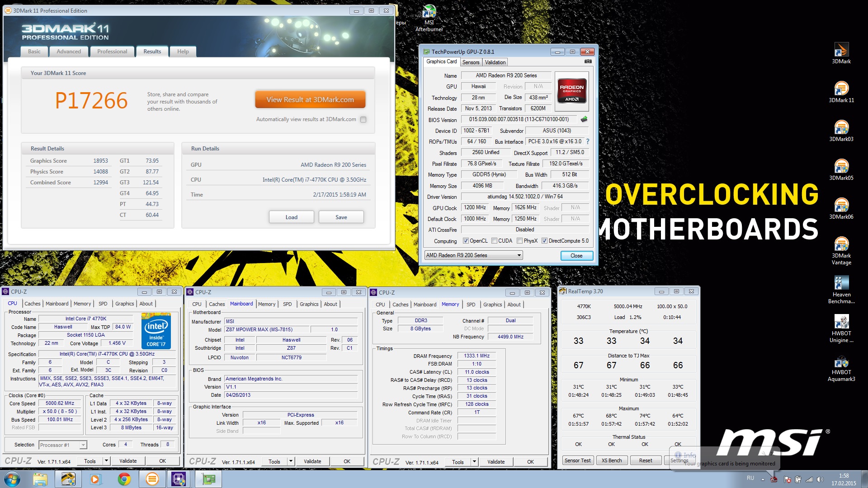
Task: Open the 3DMark03 desktop icon
Action: [841, 131]
